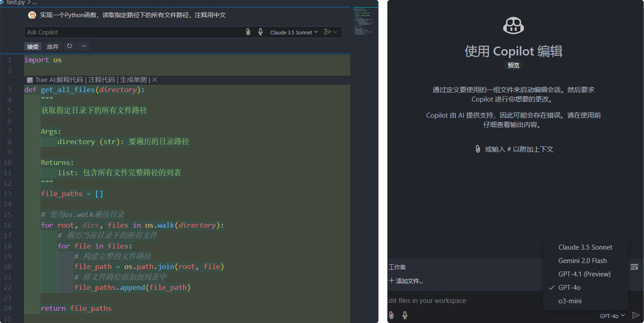The height and width of the screenshot is (323, 644).
Task: Click the get_all_files function name
Action: [68, 90]
